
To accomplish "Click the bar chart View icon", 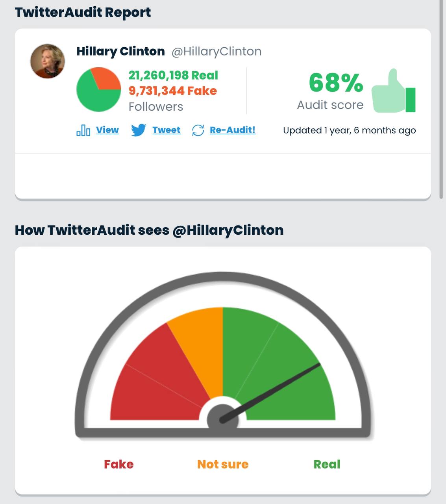I will point(83,130).
